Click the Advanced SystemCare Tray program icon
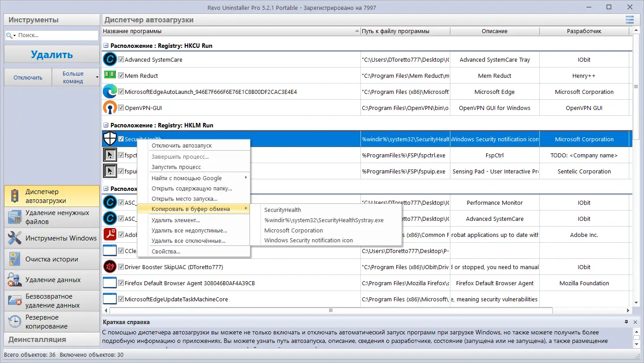The image size is (644, 363). click(110, 59)
